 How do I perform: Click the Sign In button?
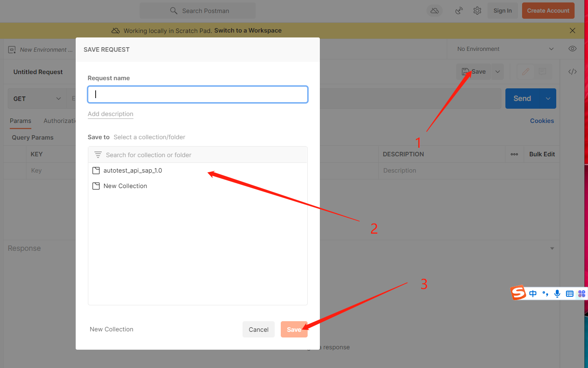coord(503,11)
